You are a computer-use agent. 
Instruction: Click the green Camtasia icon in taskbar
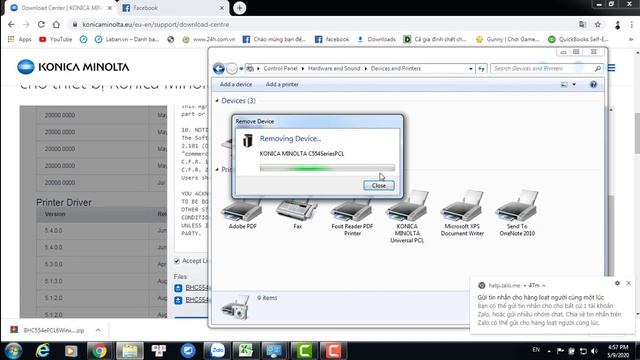click(304, 351)
